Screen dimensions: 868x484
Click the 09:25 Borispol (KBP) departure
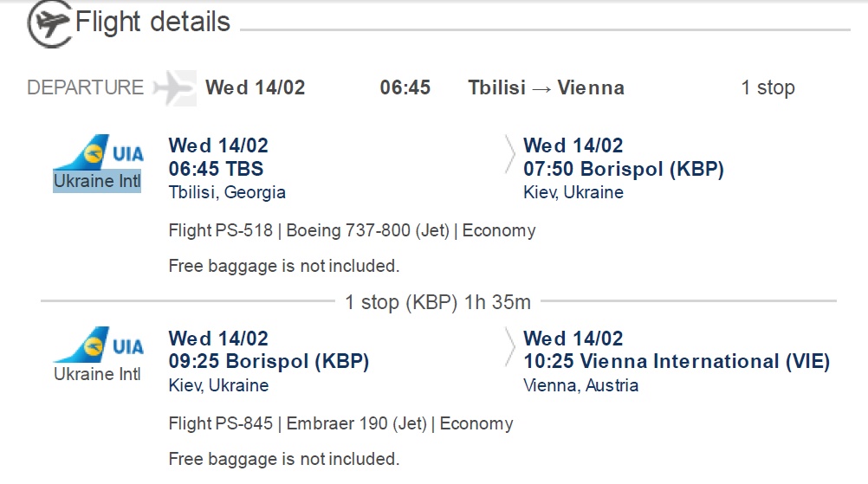(x=269, y=361)
